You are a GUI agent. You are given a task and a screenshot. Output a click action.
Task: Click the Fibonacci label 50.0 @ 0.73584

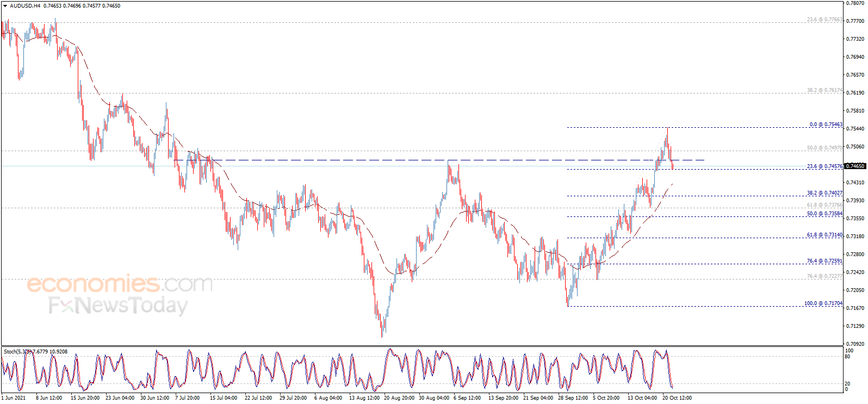pyautogui.click(x=824, y=214)
